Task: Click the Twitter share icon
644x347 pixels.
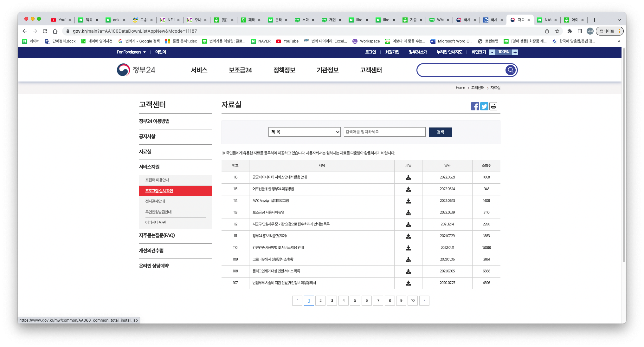Action: (484, 106)
